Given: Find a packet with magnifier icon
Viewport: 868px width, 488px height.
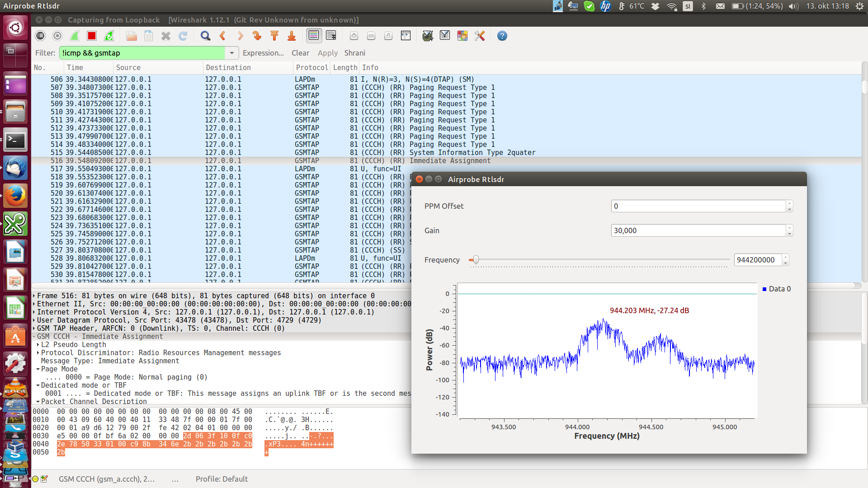Looking at the screenshot, I should [x=206, y=36].
